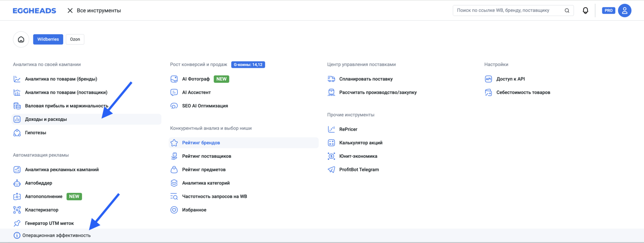Click Операционная эффективность info icon
The width and height of the screenshot is (644, 243).
(17, 235)
